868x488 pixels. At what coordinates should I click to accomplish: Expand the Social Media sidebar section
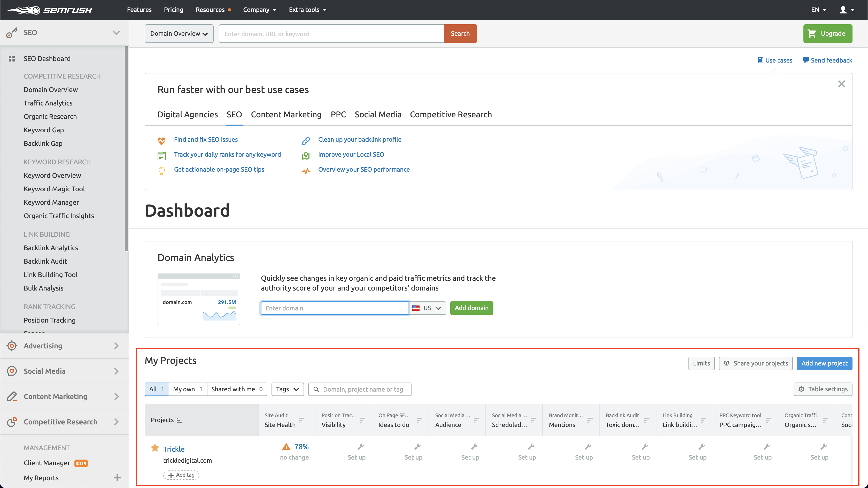point(116,371)
